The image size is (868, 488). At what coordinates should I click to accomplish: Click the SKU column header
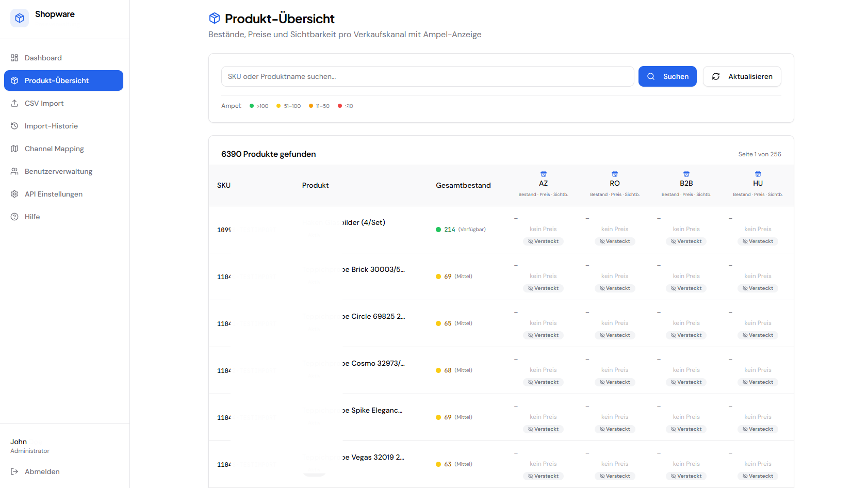[224, 185]
